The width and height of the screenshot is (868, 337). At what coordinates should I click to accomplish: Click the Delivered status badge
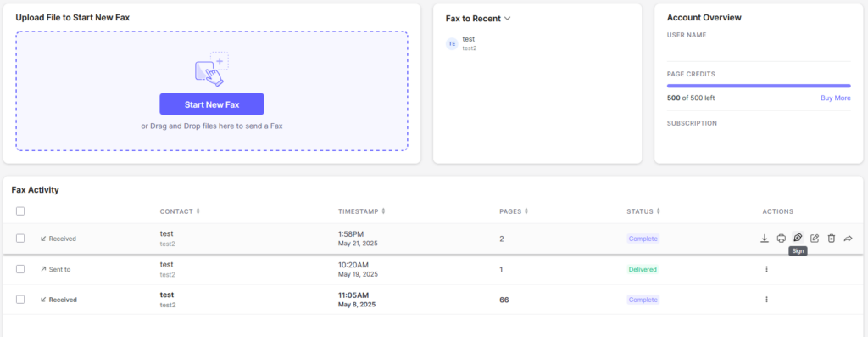click(643, 269)
